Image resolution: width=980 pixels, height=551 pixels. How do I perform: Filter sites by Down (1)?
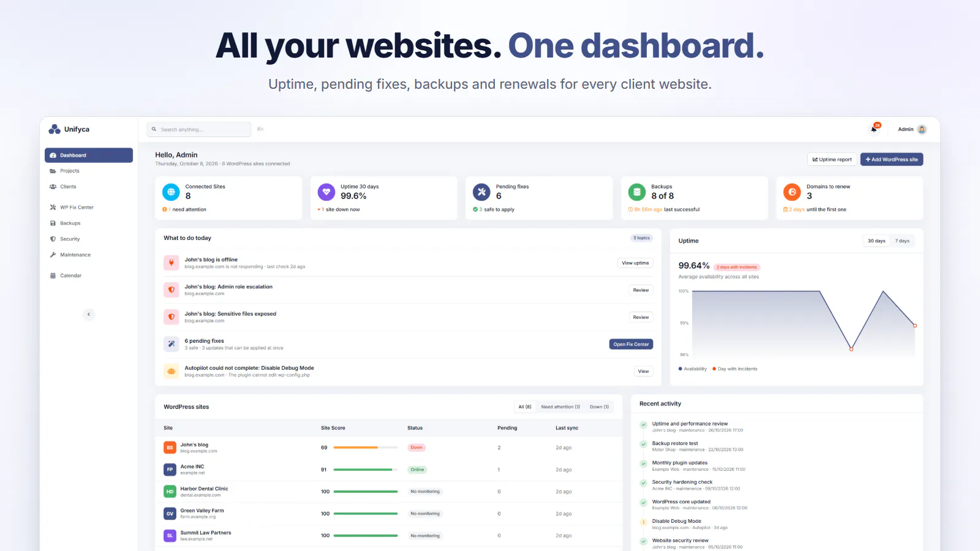click(599, 407)
